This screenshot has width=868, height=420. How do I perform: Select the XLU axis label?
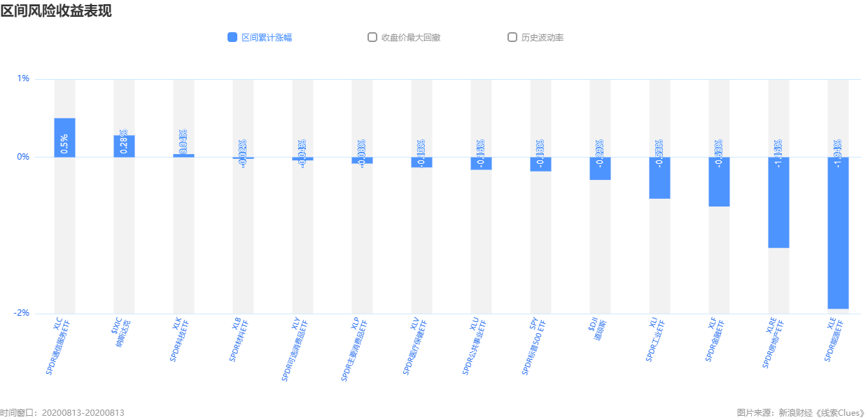tap(474, 346)
